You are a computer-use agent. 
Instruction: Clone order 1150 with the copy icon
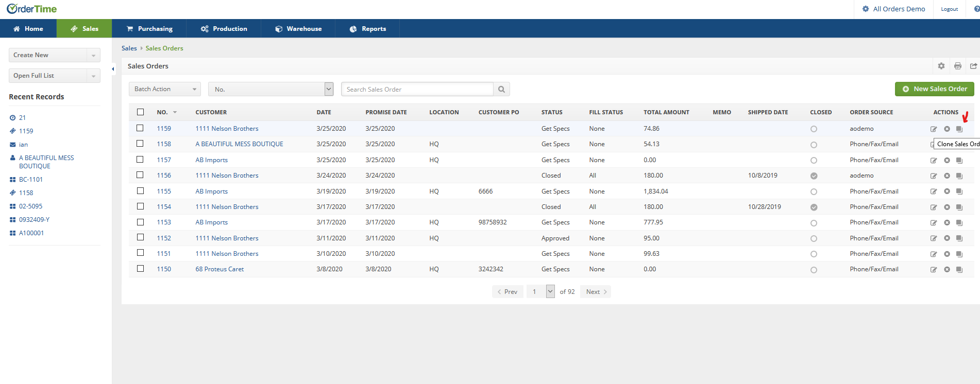tap(959, 270)
